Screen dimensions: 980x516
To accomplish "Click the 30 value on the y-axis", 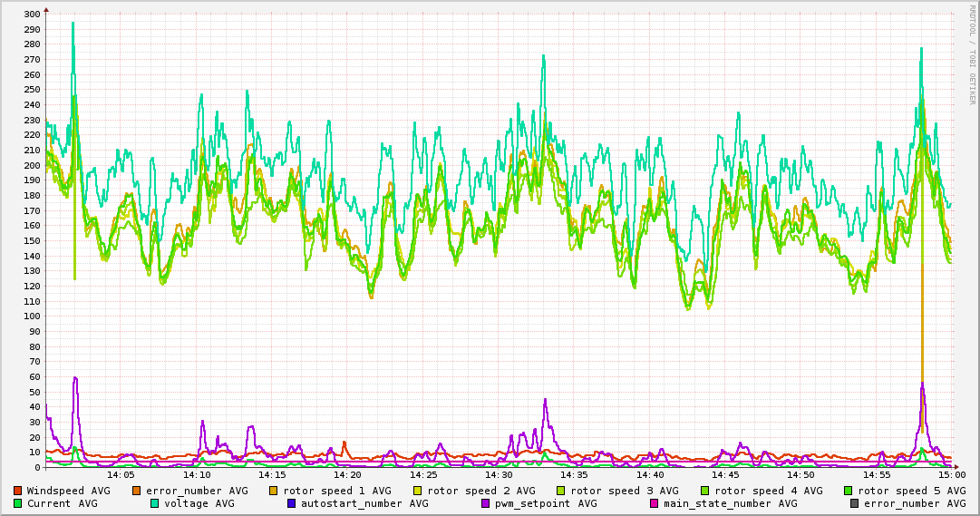I will click(x=34, y=423).
